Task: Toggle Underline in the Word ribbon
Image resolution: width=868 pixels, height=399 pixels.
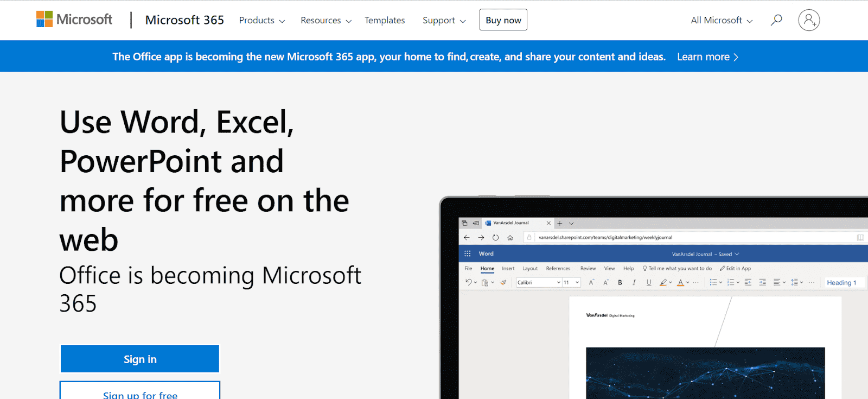Action: point(649,282)
